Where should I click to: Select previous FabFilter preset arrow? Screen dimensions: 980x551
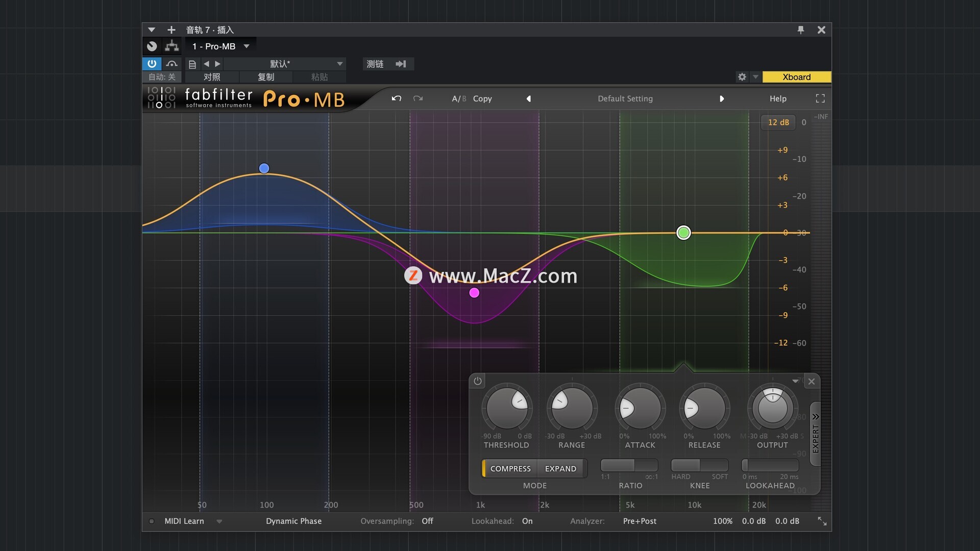point(529,98)
